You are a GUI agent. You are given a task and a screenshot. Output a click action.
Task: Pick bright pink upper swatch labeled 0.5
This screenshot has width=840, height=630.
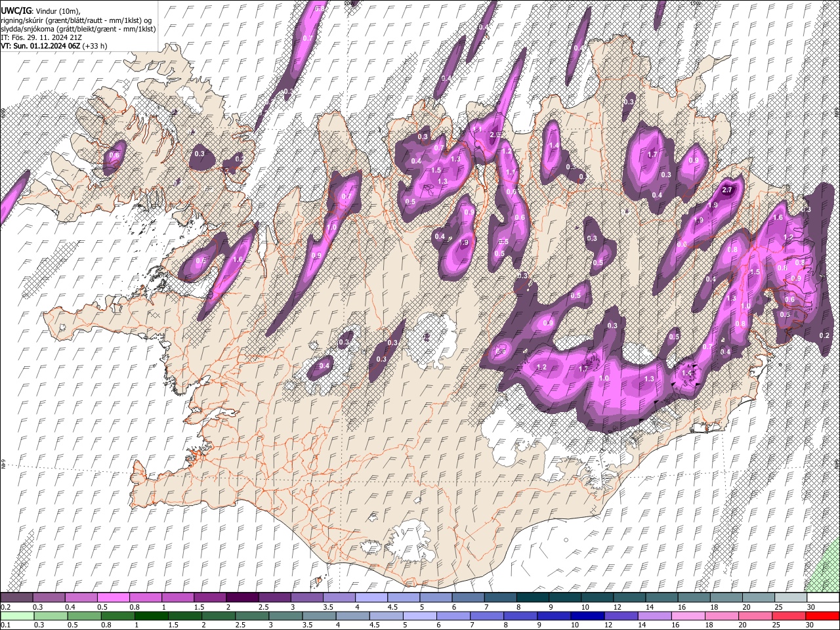pyautogui.click(x=114, y=597)
